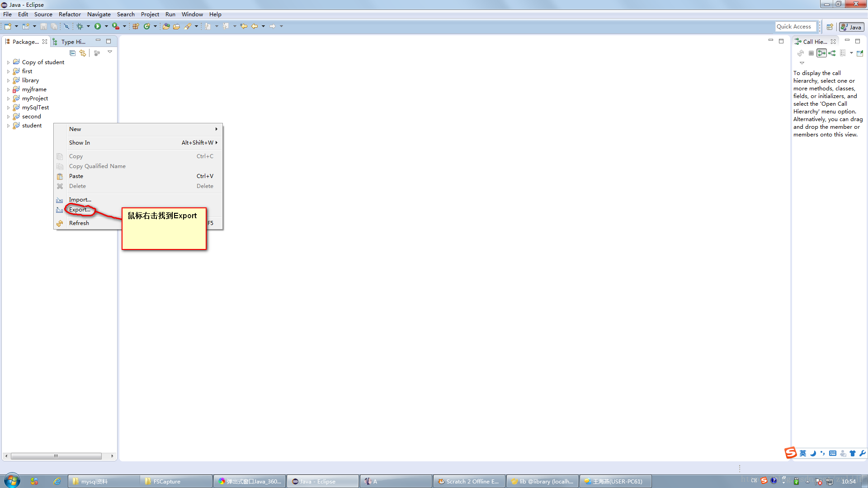Click the Forward navigation arrow icon

point(273,26)
